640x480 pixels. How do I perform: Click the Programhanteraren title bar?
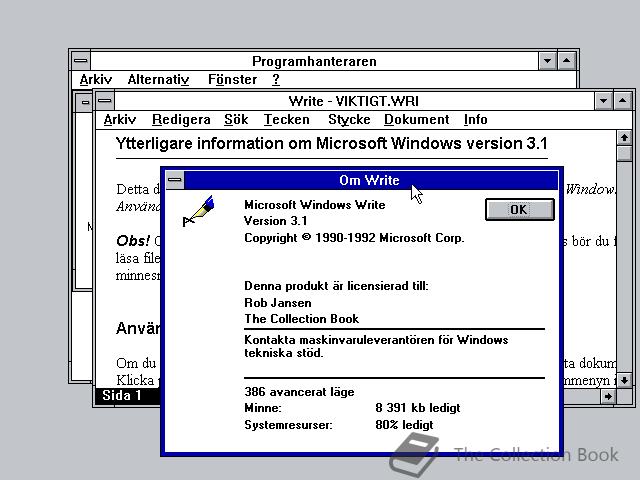314,61
